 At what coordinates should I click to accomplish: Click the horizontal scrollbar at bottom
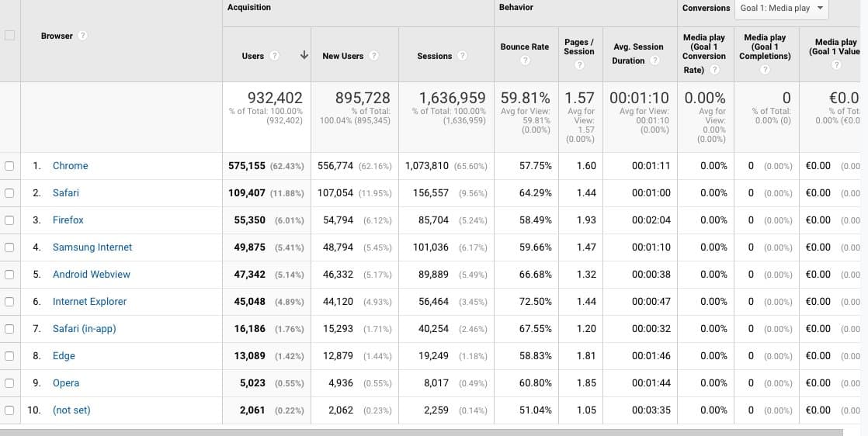pyautogui.click(x=421, y=431)
